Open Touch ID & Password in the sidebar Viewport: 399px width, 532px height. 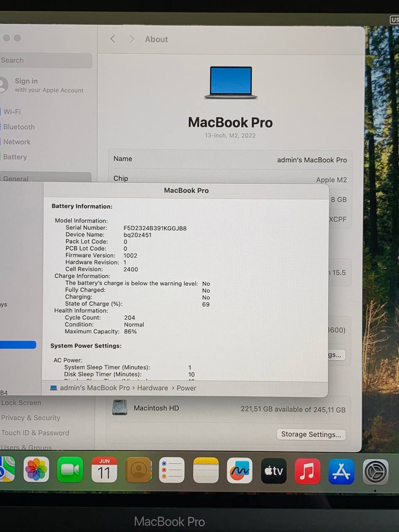tap(35, 433)
